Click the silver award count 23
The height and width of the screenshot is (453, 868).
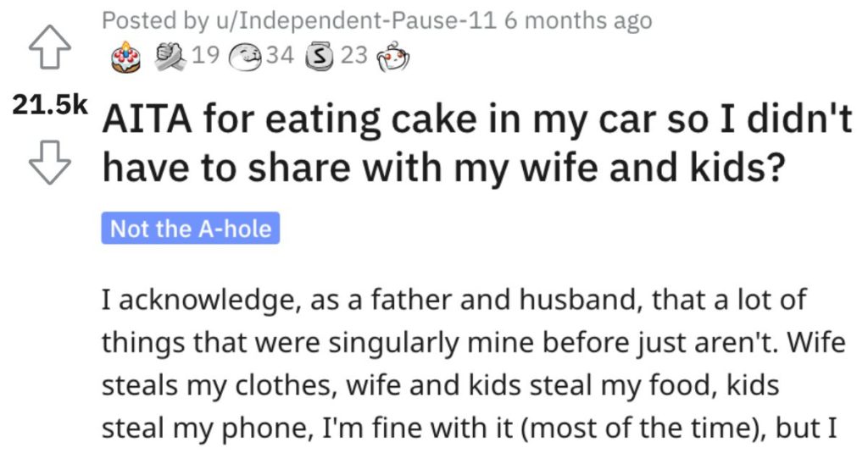(x=353, y=57)
